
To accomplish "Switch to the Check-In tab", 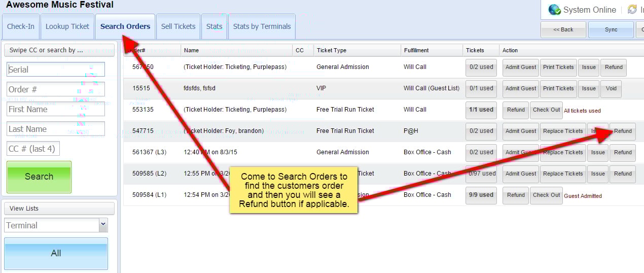I will click(x=21, y=26).
